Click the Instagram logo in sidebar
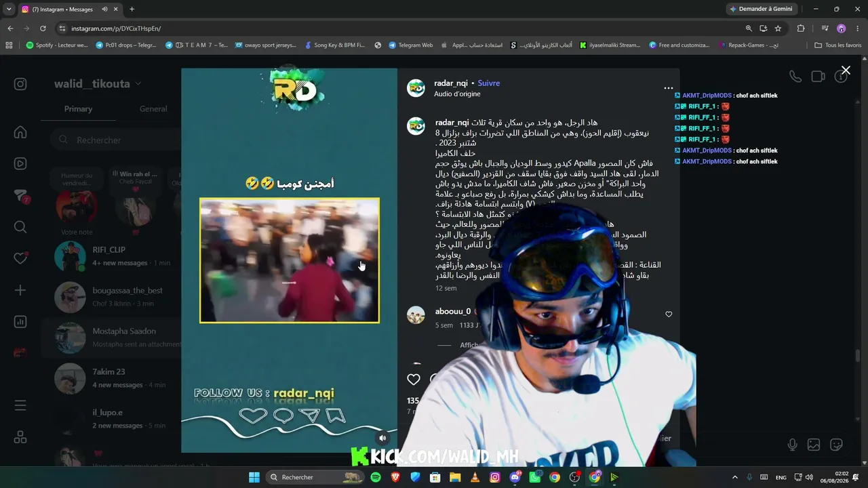The height and width of the screenshot is (488, 868). tap(20, 84)
